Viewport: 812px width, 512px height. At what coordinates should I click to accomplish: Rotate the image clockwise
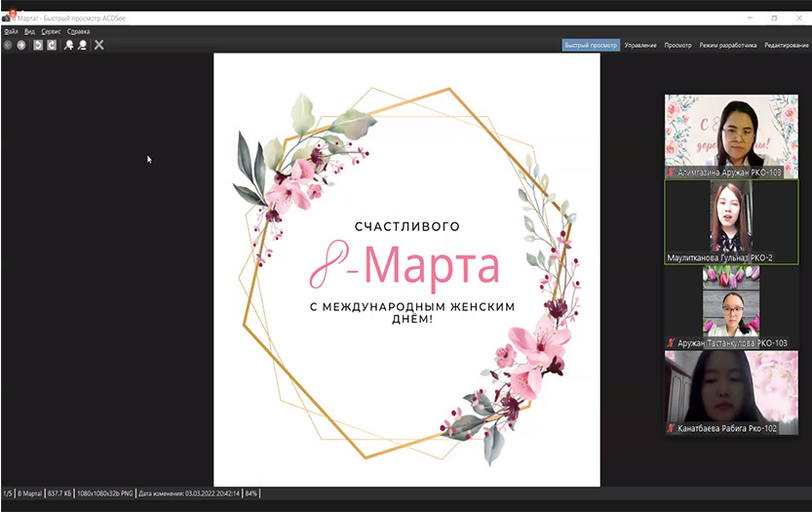tap(52, 45)
